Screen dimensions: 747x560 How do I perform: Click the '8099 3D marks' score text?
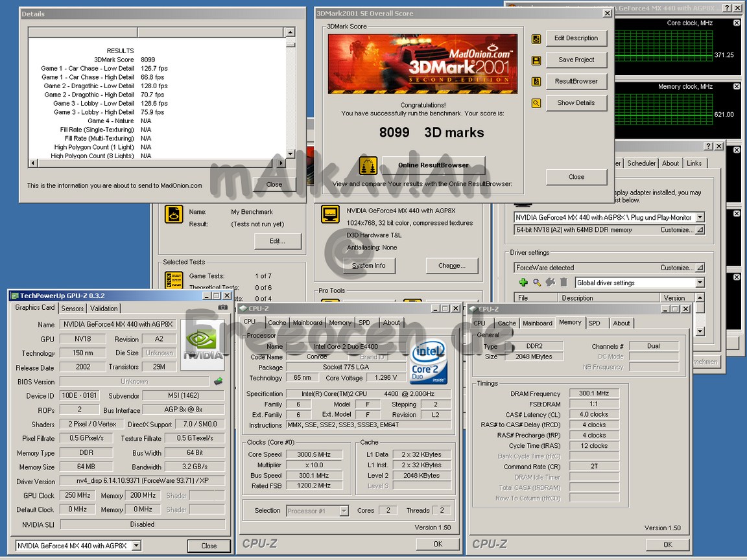[432, 132]
